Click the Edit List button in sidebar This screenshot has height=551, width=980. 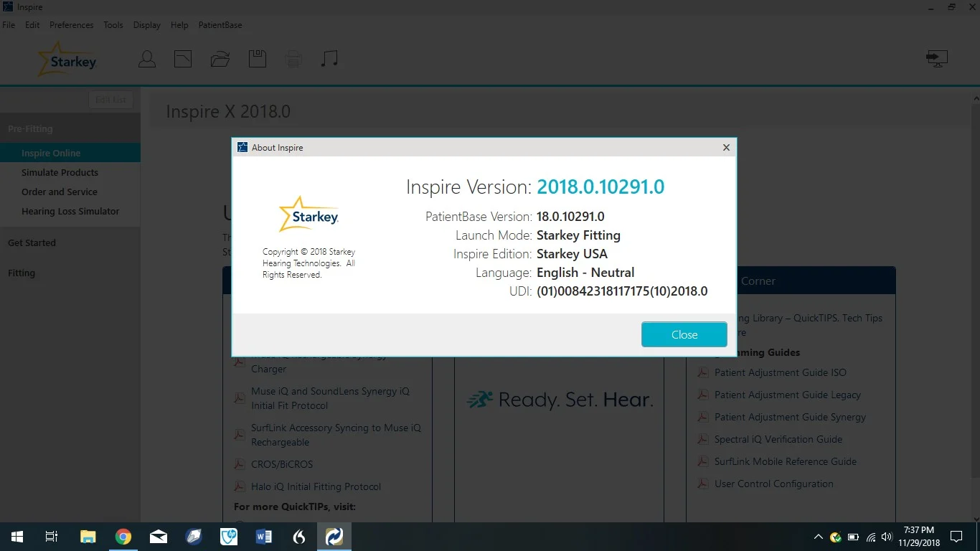click(x=110, y=100)
